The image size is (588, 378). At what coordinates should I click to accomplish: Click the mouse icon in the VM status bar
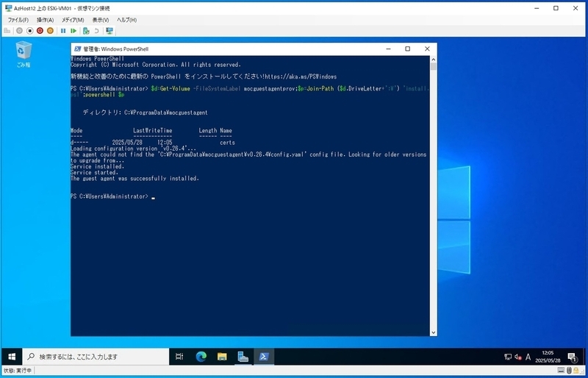click(x=569, y=371)
